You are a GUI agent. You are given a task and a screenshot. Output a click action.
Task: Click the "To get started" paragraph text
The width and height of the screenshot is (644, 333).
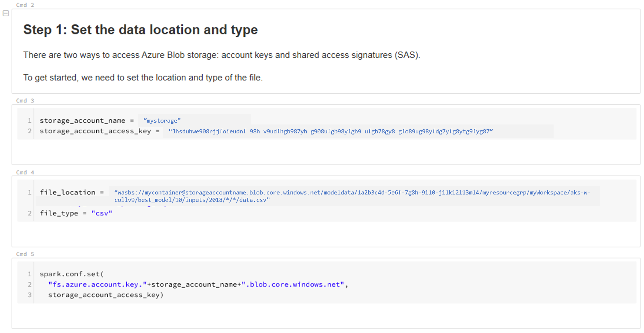[143, 78]
